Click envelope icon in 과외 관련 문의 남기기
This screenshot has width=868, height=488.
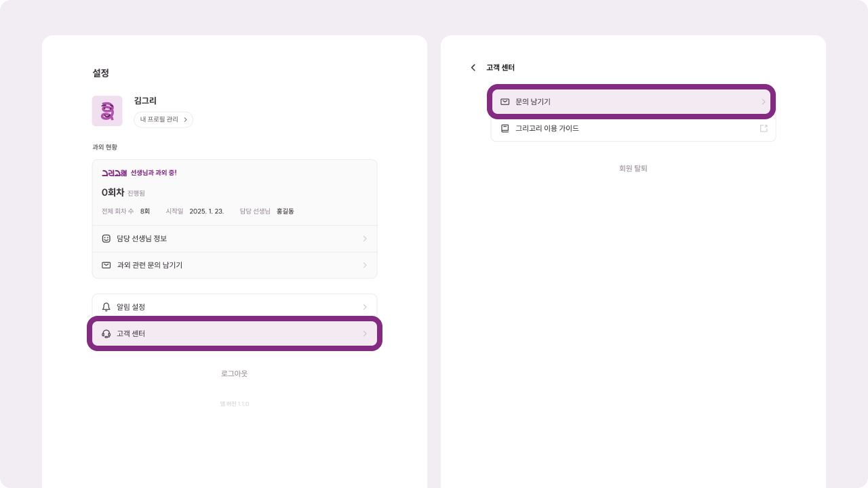click(106, 265)
